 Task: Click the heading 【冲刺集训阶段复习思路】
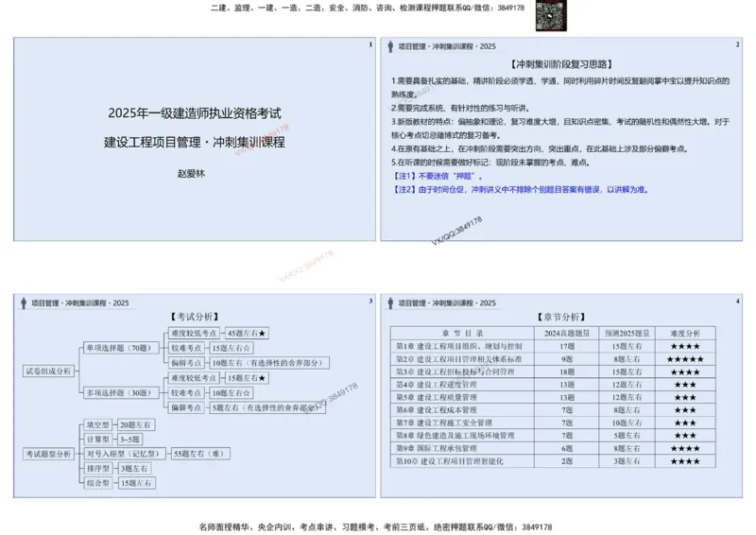point(561,64)
